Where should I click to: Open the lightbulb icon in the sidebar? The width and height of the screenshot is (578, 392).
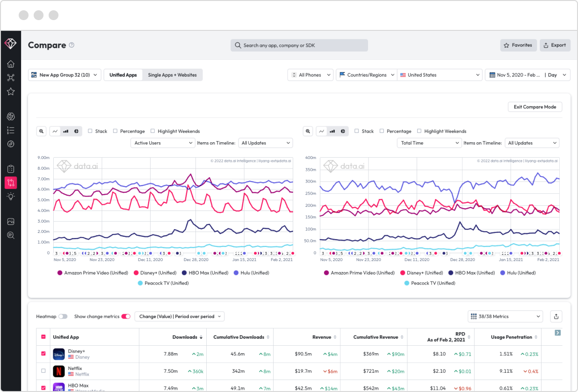(x=11, y=196)
